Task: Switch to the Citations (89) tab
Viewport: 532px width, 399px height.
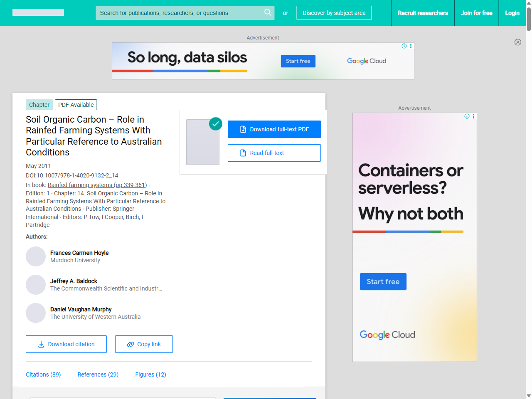Action: 43,374
